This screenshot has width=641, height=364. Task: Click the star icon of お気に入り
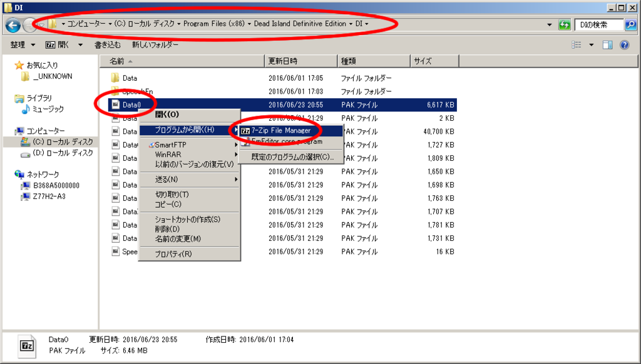point(19,65)
